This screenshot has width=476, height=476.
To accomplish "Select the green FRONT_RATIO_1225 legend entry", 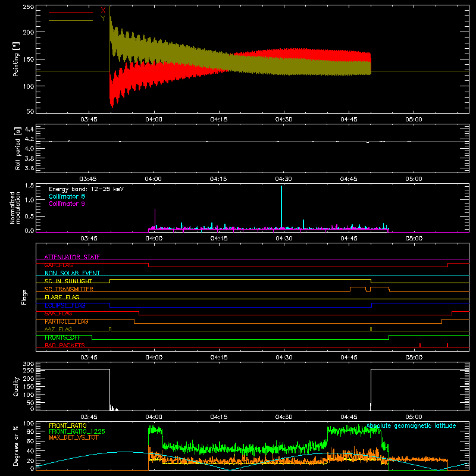I will pos(77,431).
